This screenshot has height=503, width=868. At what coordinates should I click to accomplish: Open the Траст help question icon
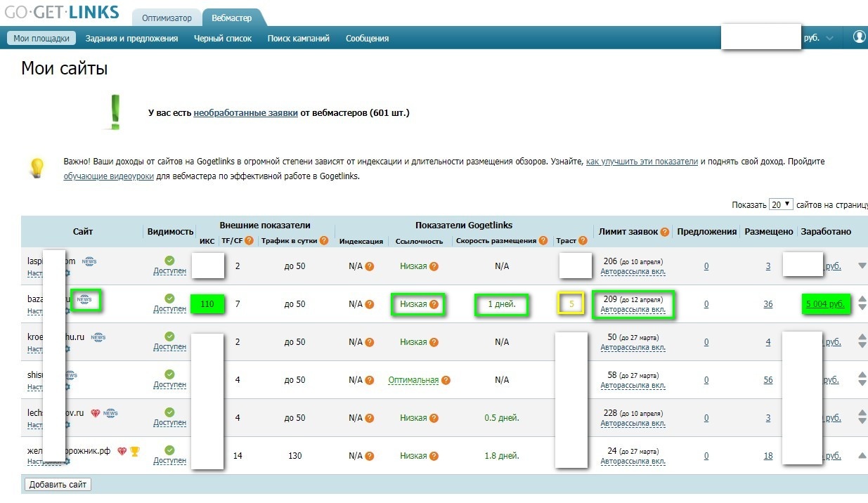pos(583,241)
